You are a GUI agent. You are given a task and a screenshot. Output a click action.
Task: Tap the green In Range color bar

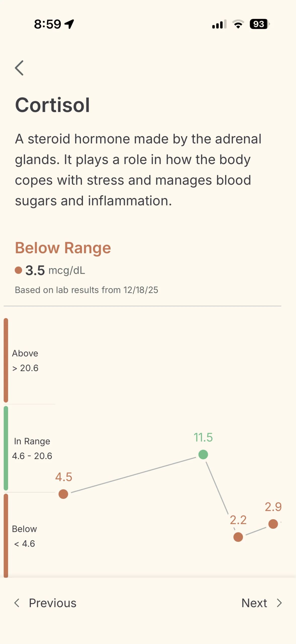point(6,448)
